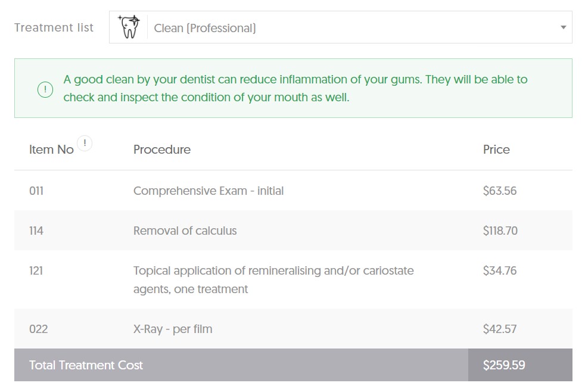Click the green alert exclamation icon

[45, 89]
